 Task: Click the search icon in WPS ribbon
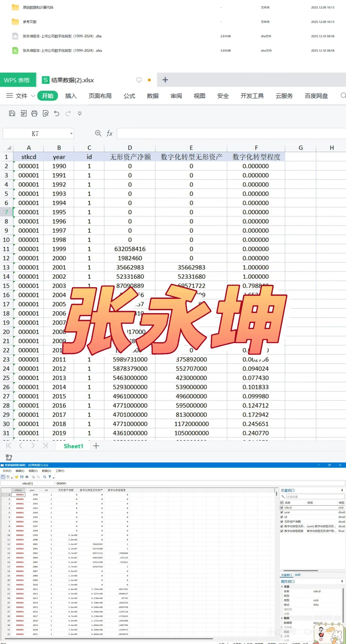343,96
